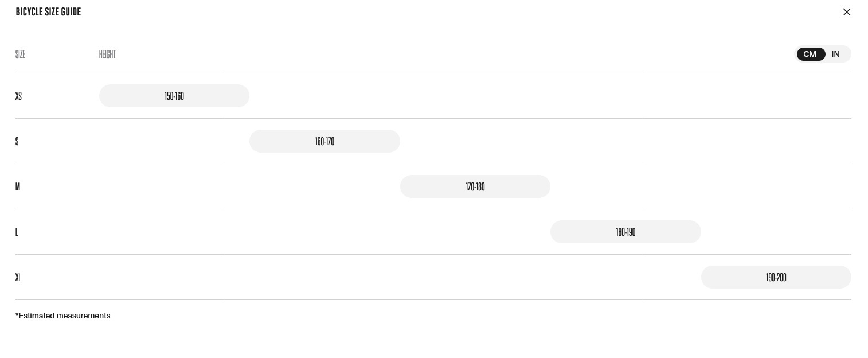Click the L size row label
Screen dimensions: 868x358
point(17,232)
